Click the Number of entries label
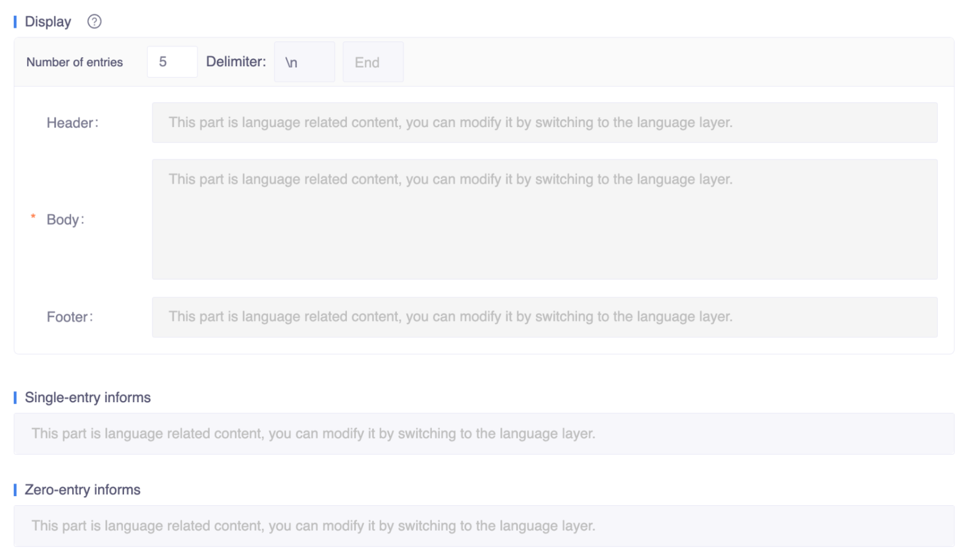 tap(75, 62)
